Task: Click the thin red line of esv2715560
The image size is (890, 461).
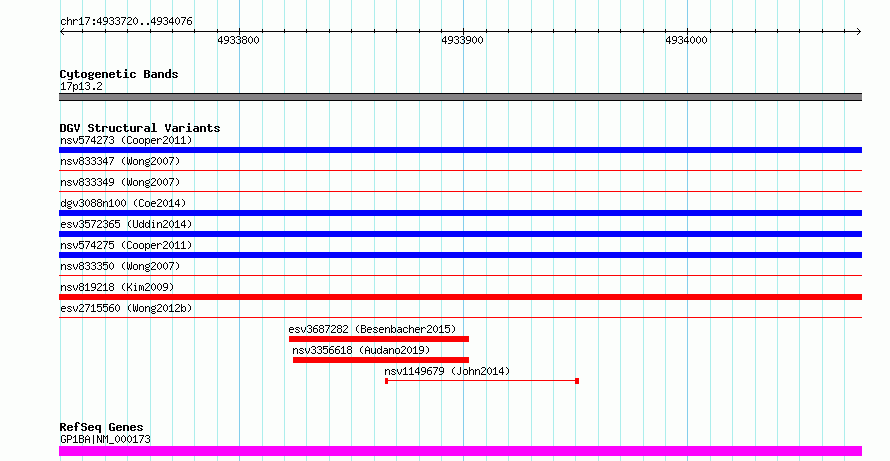Action: 460,317
